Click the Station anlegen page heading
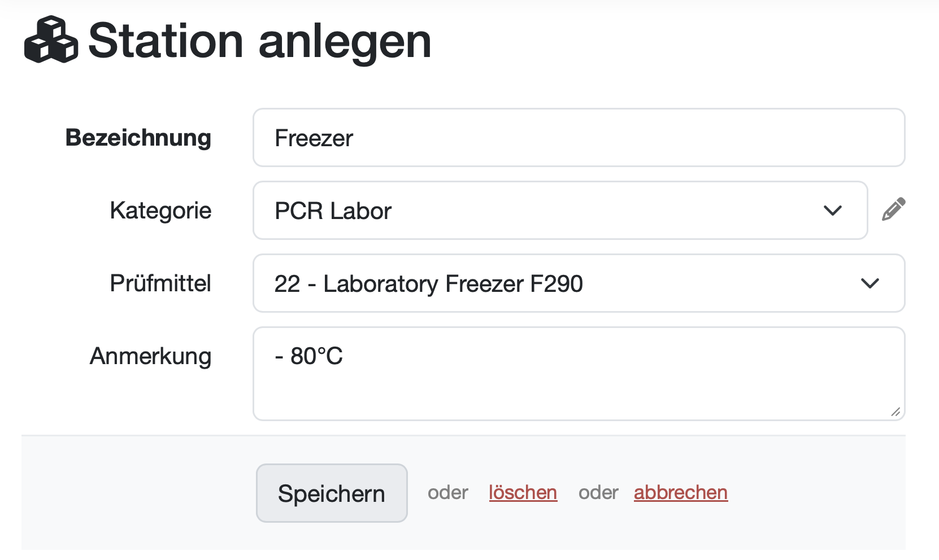 260,41
